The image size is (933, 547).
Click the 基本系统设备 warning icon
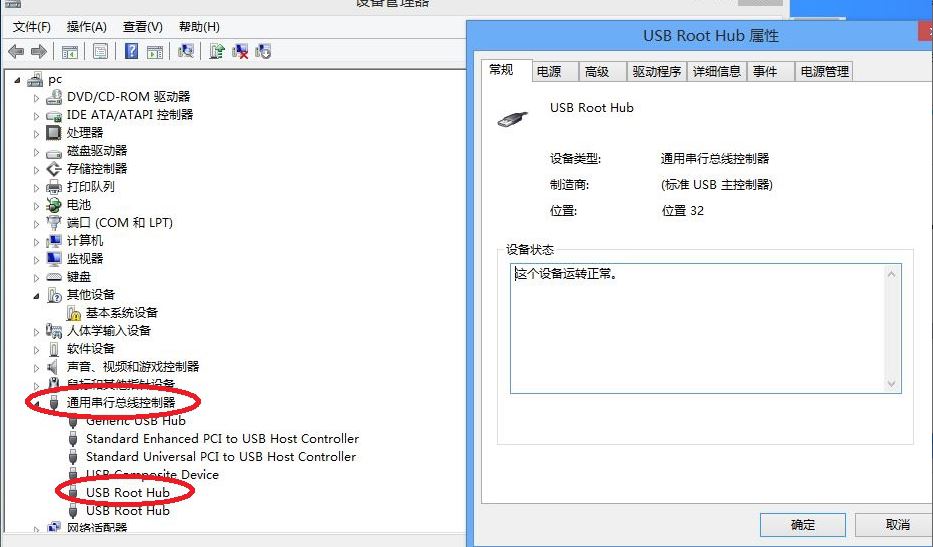point(73,312)
